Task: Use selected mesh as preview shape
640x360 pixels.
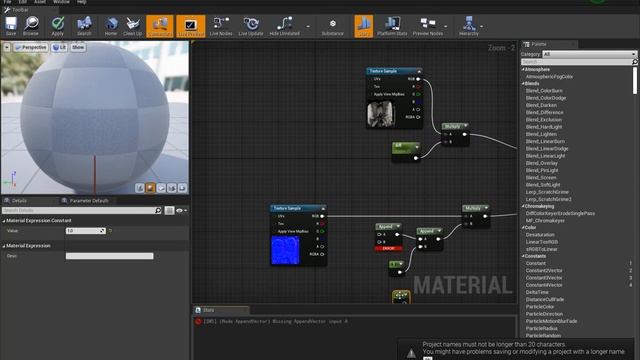Action: pos(182,188)
